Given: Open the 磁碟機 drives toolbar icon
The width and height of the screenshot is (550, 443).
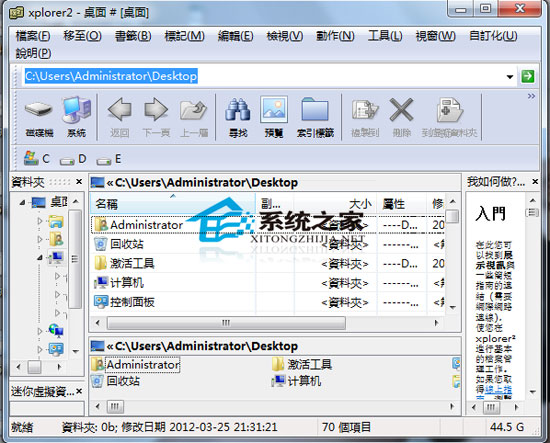Looking at the screenshot, I should [39, 117].
